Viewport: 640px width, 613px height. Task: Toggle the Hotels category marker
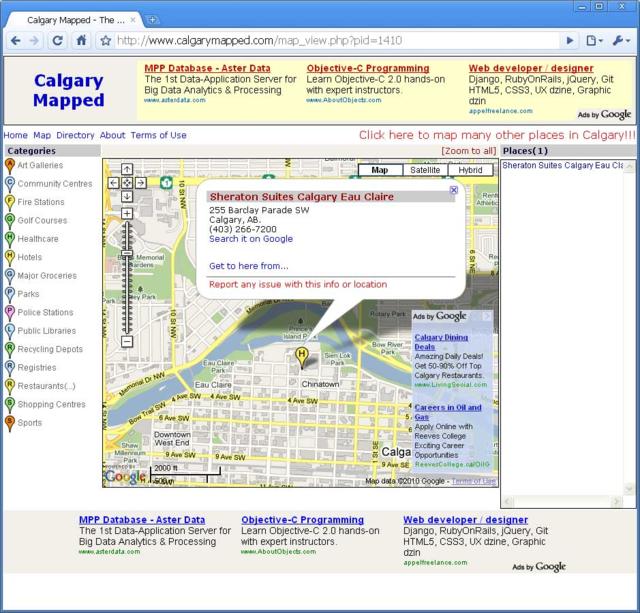click(10, 258)
